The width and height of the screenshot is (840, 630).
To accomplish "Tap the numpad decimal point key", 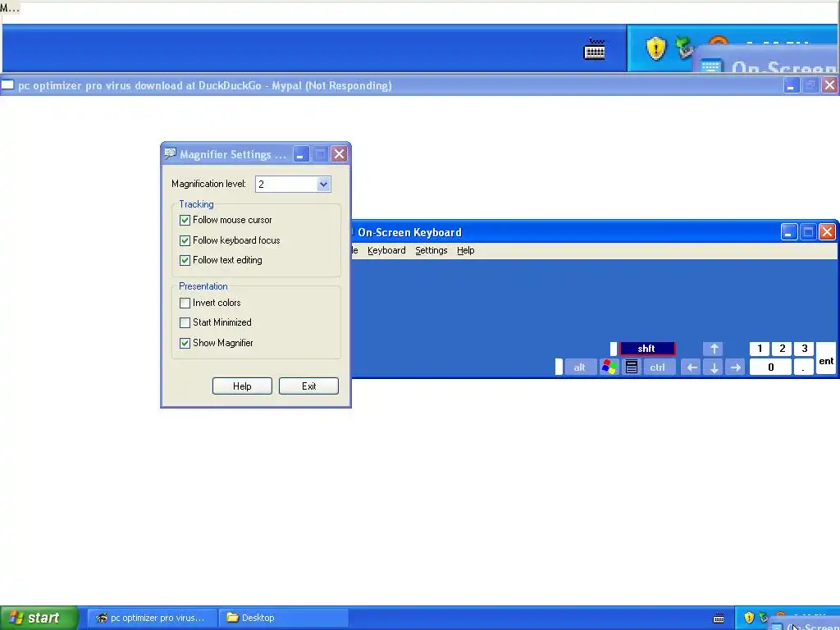I will (804, 367).
